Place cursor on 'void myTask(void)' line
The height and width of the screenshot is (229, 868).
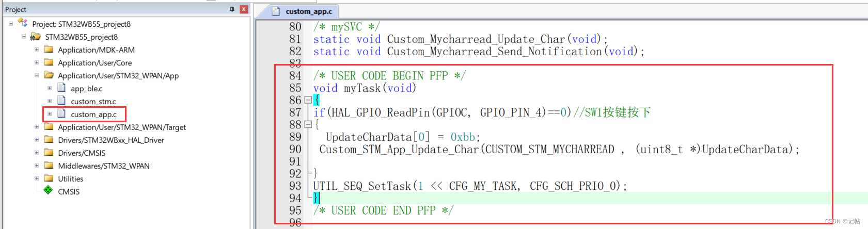[365, 88]
